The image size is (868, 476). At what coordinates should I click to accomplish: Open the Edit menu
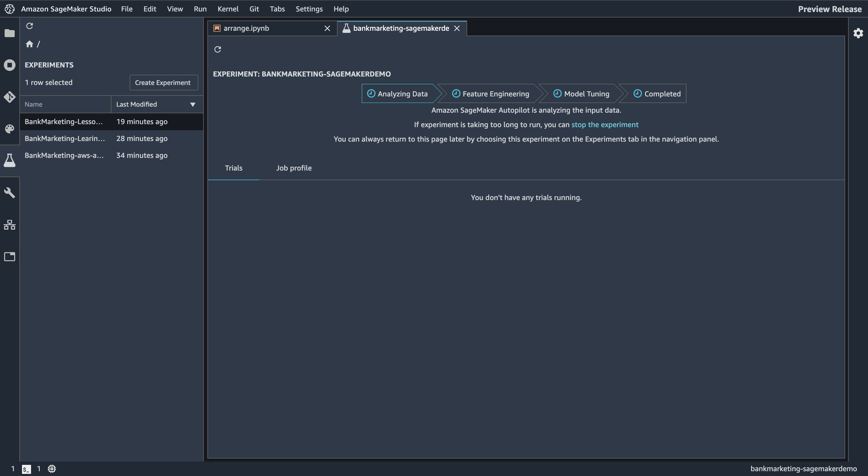pos(149,9)
